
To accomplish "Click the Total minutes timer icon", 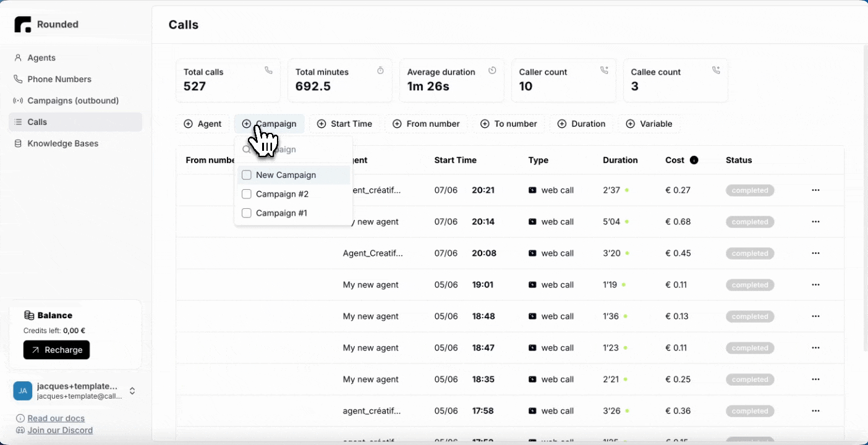I will pyautogui.click(x=380, y=70).
